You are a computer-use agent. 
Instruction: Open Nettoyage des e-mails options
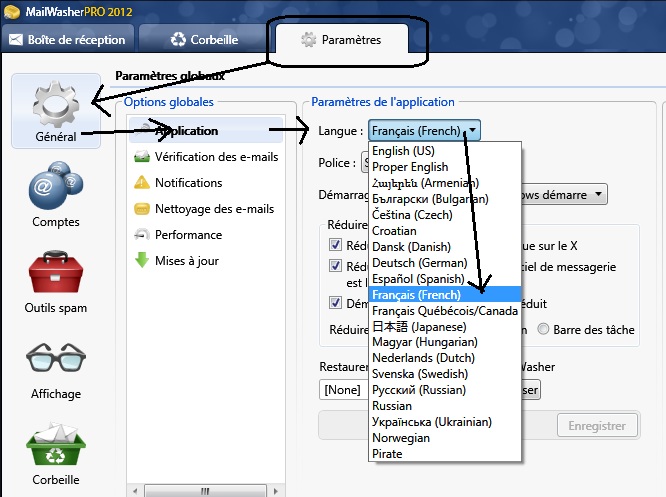coord(206,209)
